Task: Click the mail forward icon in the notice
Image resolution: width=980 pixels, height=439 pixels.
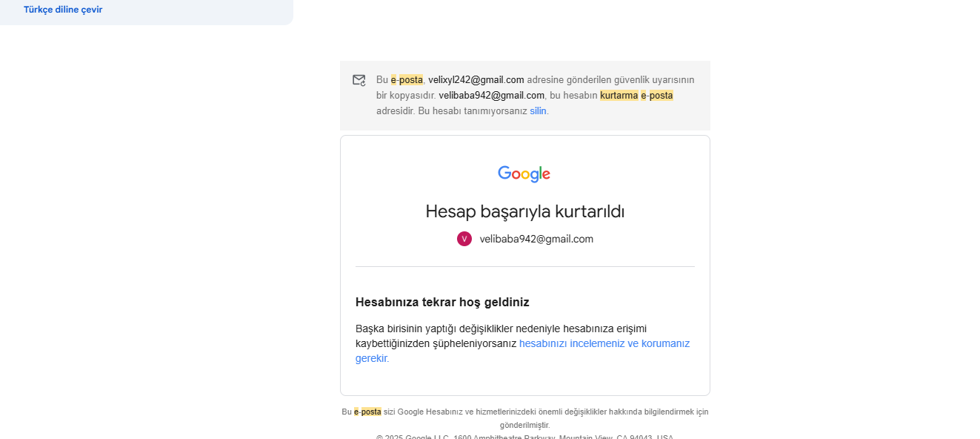Action: [359, 80]
